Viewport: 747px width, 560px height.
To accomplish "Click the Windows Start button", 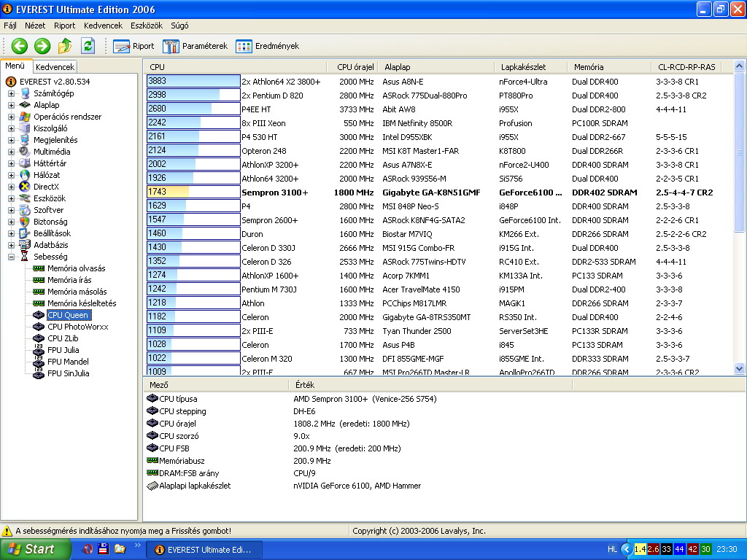I will tap(35, 549).
